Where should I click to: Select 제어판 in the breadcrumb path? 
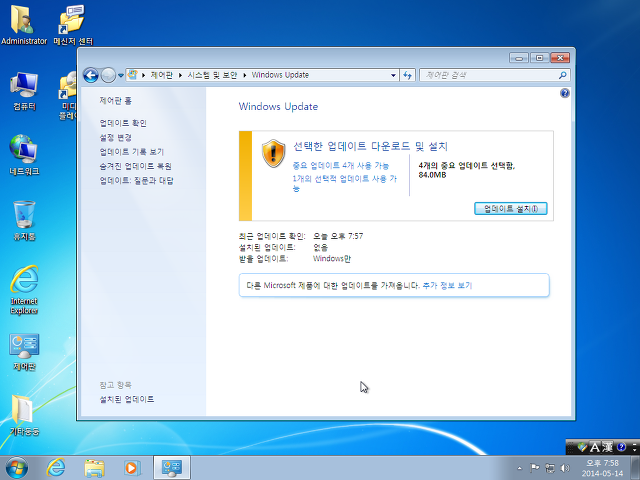(x=162, y=75)
